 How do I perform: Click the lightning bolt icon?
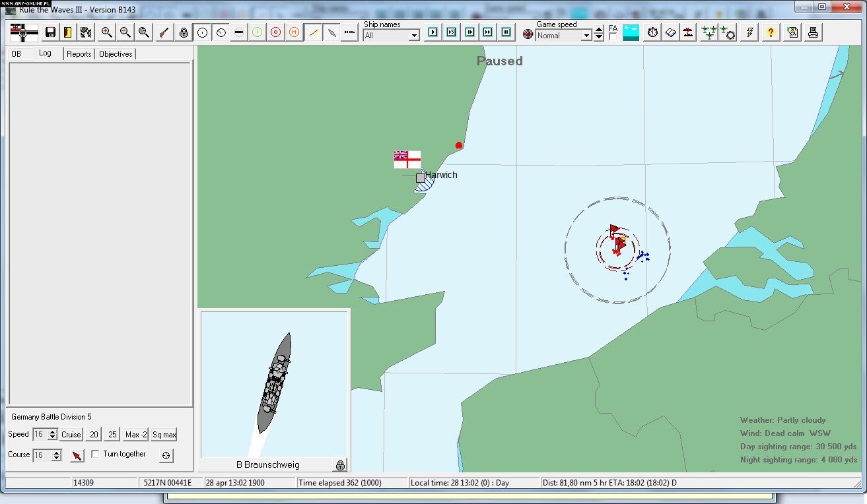click(x=749, y=32)
